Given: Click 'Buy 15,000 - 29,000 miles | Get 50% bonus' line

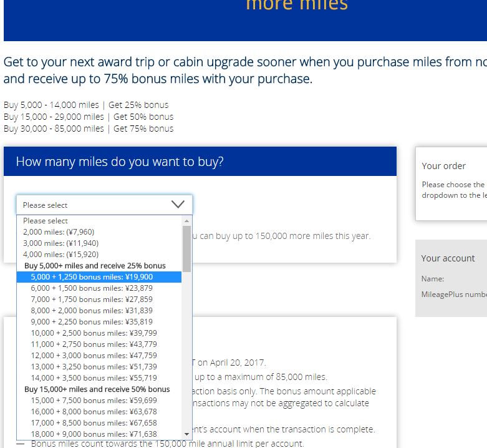Looking at the screenshot, I should click(x=89, y=117).
